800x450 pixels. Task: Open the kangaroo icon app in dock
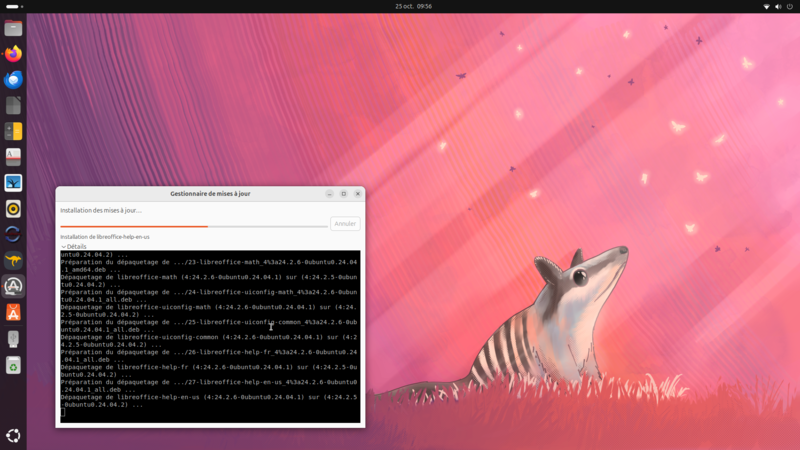coord(13,260)
